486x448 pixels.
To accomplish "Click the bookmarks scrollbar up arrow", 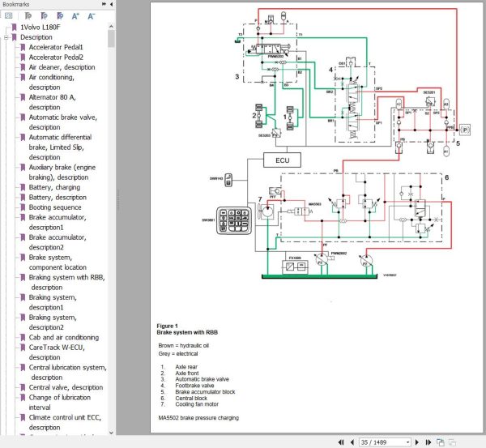I will click(x=111, y=27).
